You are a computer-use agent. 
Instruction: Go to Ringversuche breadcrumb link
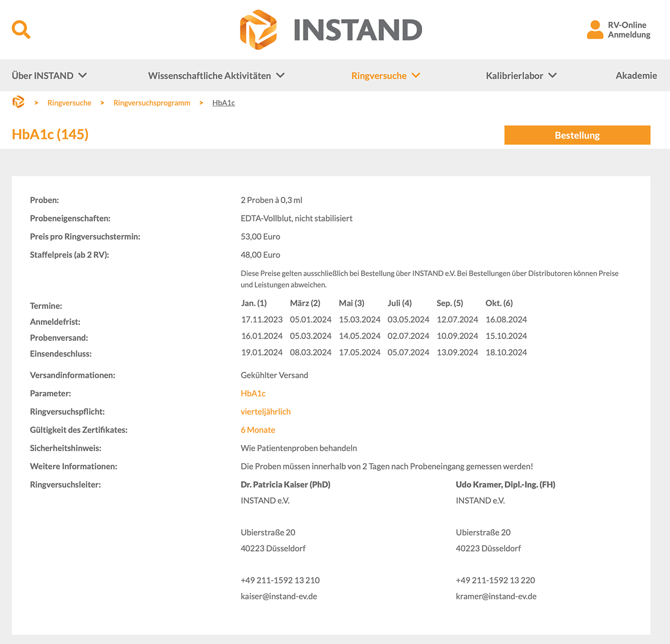click(x=69, y=103)
